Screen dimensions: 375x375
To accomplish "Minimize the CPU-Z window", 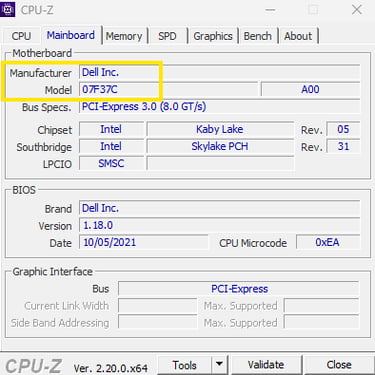I will [270, 10].
